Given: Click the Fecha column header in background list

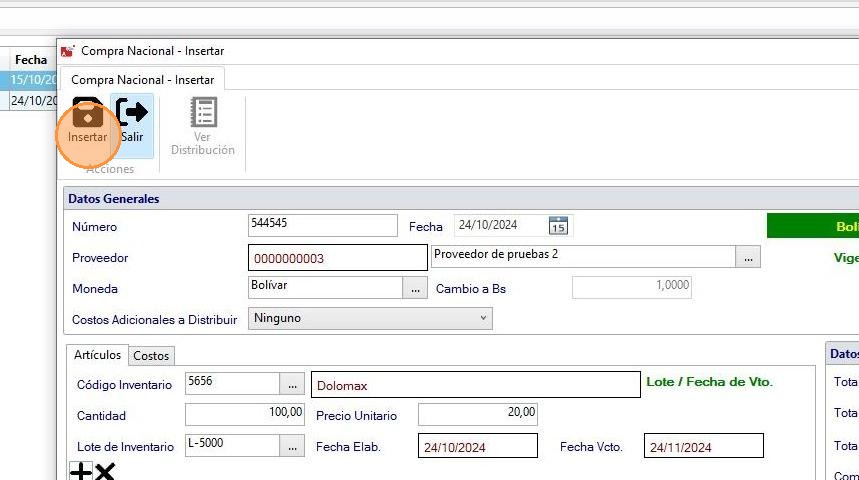Looking at the screenshot, I should [31, 59].
